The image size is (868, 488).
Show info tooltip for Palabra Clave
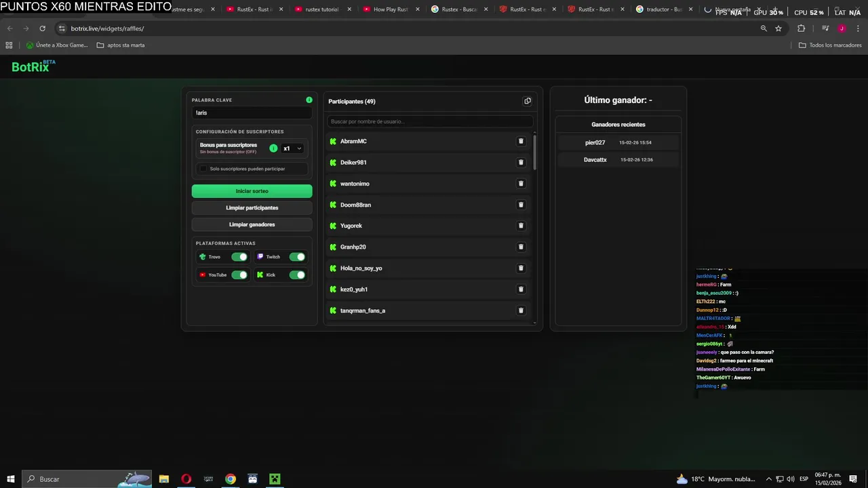tap(309, 100)
